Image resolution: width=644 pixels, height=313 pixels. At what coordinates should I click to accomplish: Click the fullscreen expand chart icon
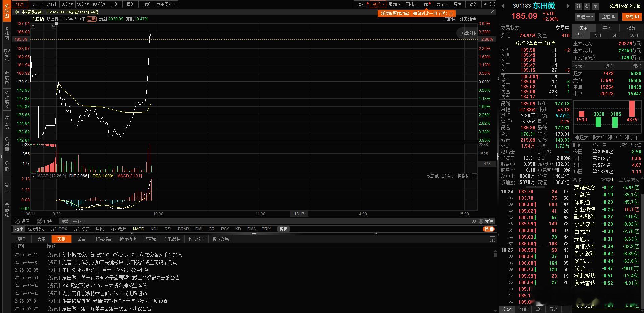[492, 4]
